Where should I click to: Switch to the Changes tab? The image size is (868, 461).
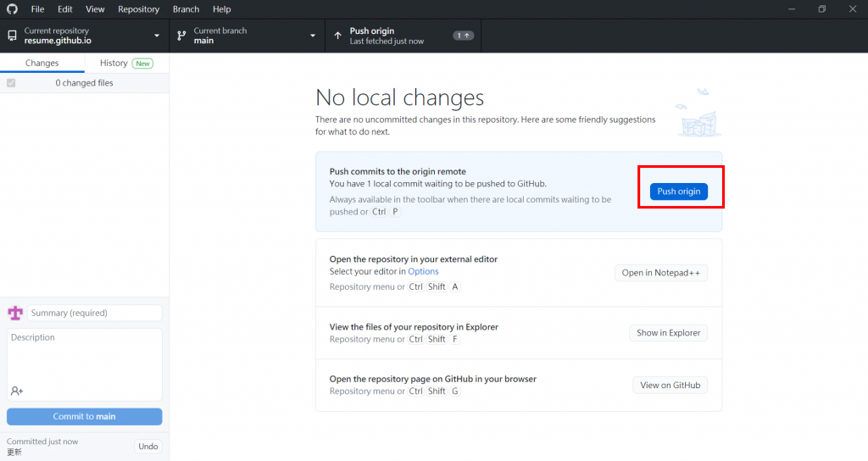click(x=42, y=63)
